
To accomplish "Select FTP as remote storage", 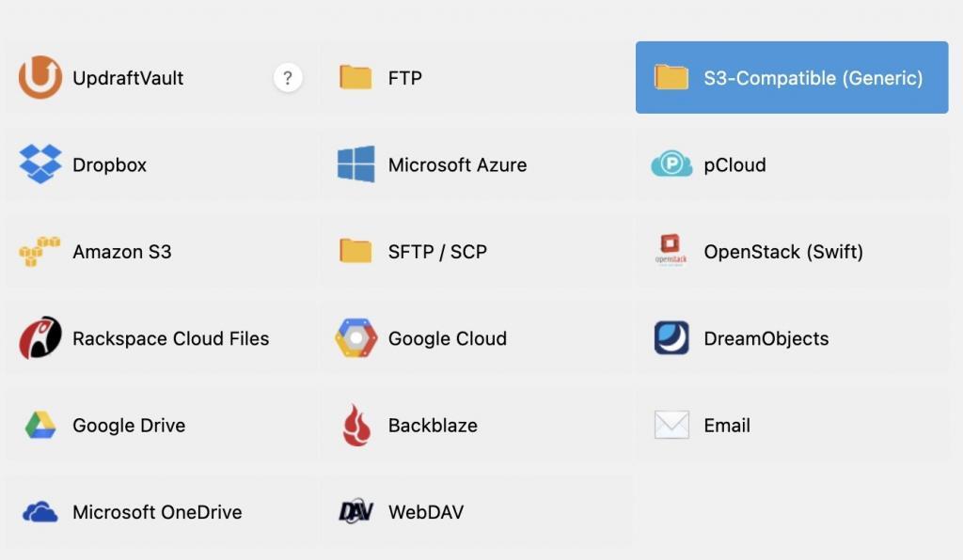I will pyautogui.click(x=476, y=77).
